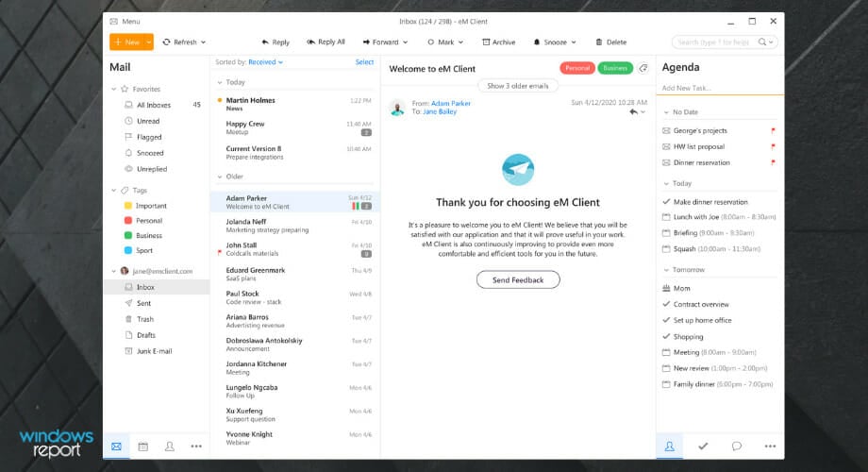Collapse the Older email group
This screenshot has width=868, height=472.
pos(220,177)
